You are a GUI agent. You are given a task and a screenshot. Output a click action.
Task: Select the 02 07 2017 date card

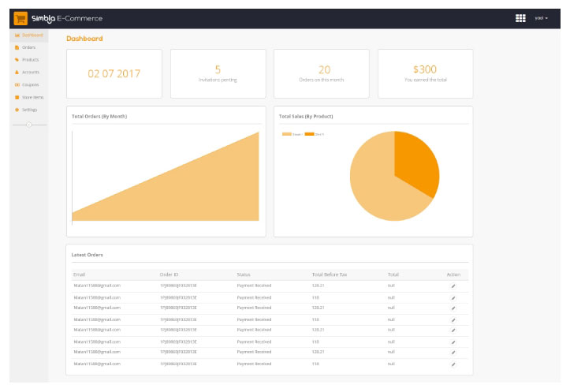114,74
